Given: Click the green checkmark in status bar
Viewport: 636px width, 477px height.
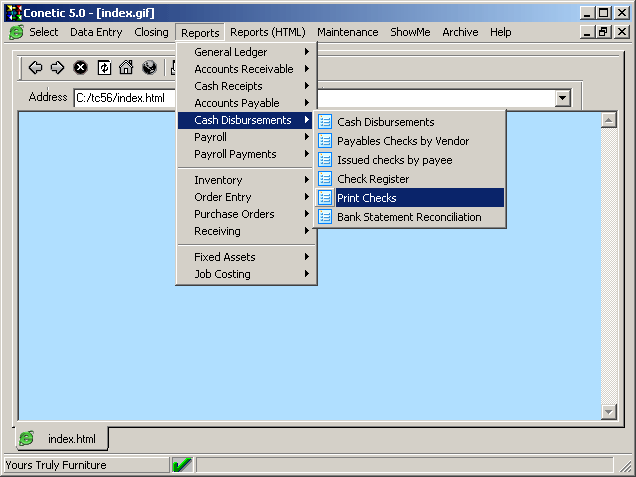Looking at the screenshot, I should [x=182, y=465].
